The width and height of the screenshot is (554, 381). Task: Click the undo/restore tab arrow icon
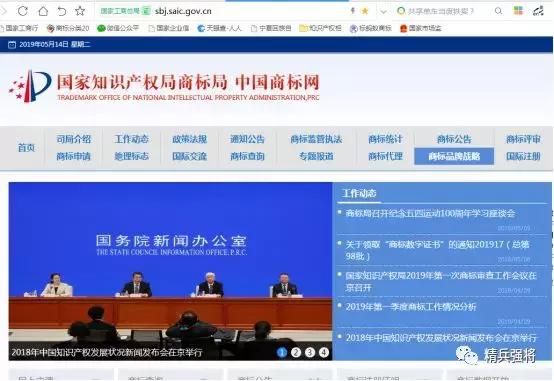[62, 11]
